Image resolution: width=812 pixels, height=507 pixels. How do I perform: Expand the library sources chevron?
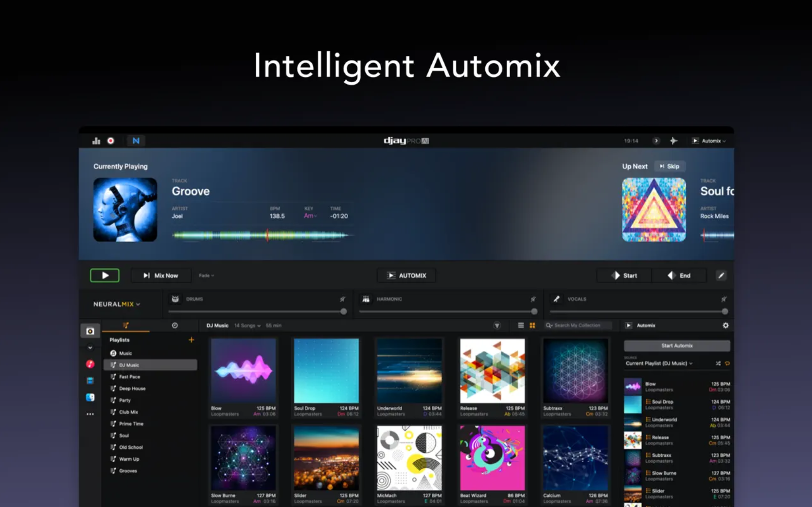[x=90, y=347]
